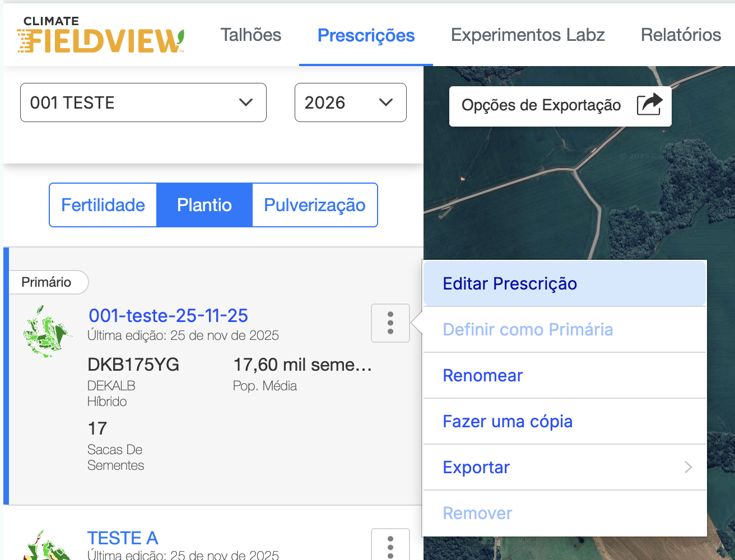
Task: Open the 001-teste-25-11-25 prescription link
Action: [x=168, y=316]
